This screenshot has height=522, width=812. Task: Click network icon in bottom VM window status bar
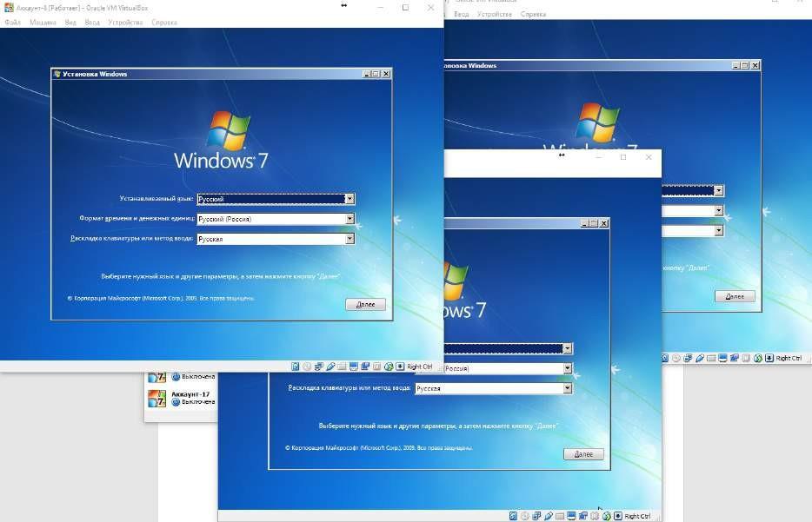[x=536, y=516]
